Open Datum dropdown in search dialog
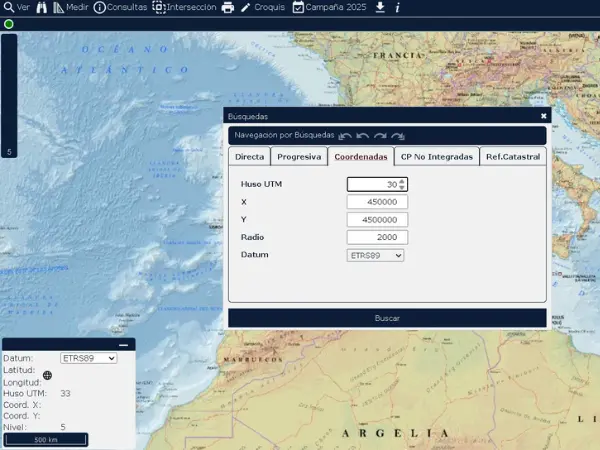 (376, 255)
